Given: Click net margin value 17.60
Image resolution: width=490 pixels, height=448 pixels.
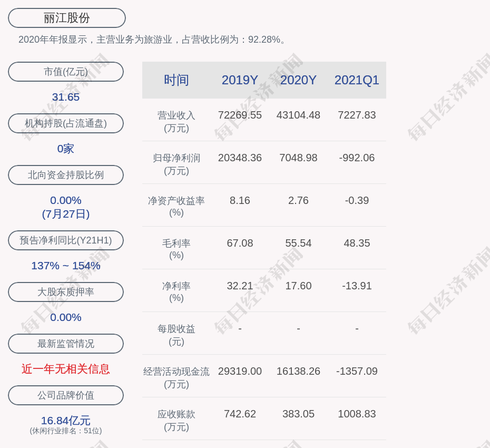Looking at the screenshot, I should point(298,286).
